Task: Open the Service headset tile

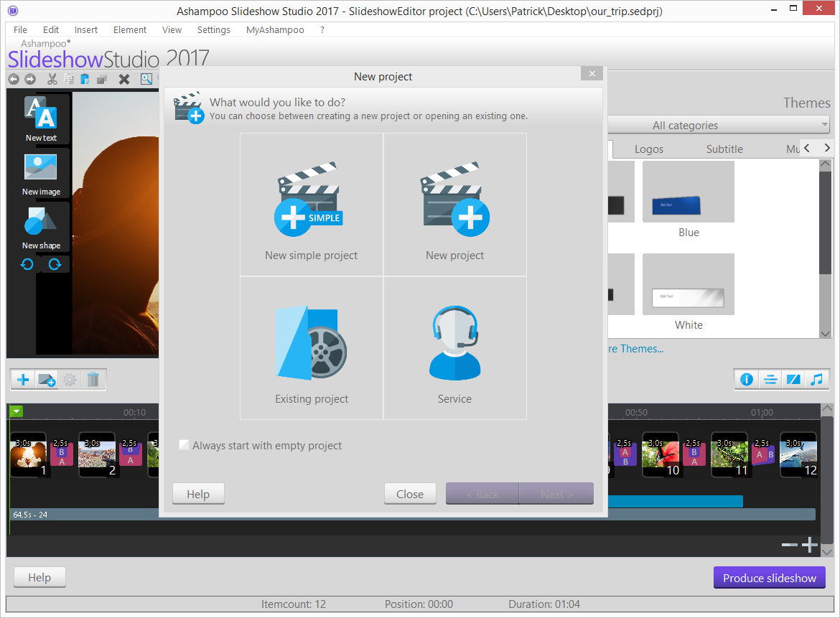Action: [455, 348]
